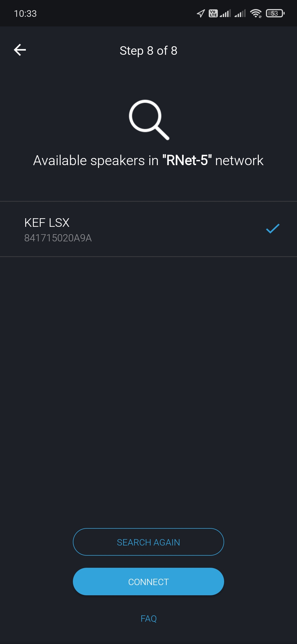Viewport: 297px width, 644px height.
Task: Tap the 10:33 clock
Action: click(x=25, y=13)
